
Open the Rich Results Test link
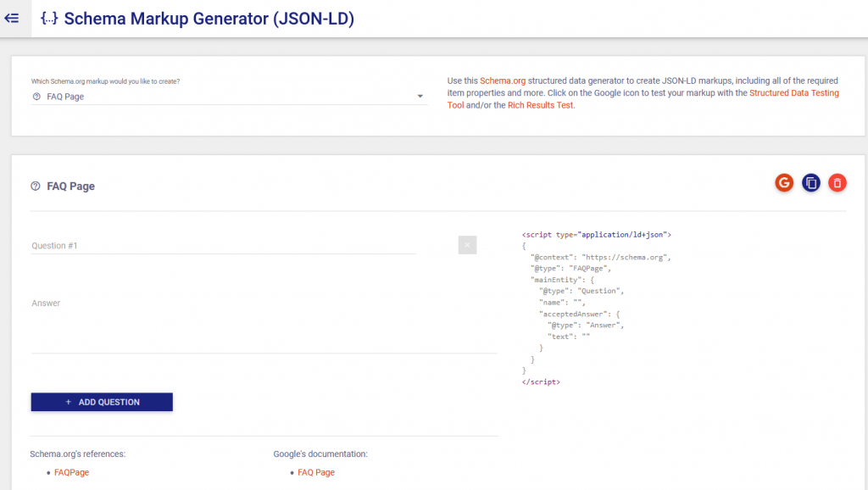tap(540, 105)
